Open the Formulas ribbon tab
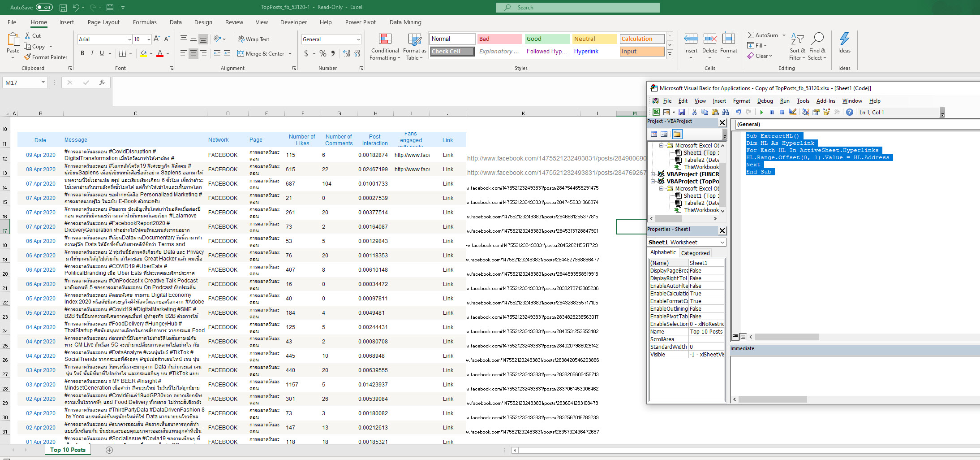Screen dimensions: 980x460 coord(145,22)
